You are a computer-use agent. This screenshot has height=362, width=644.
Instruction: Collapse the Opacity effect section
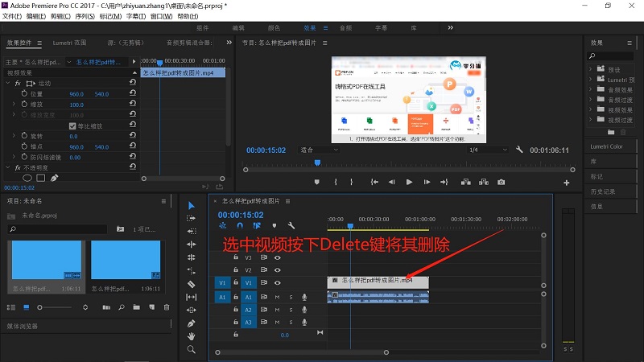[x=7, y=167]
